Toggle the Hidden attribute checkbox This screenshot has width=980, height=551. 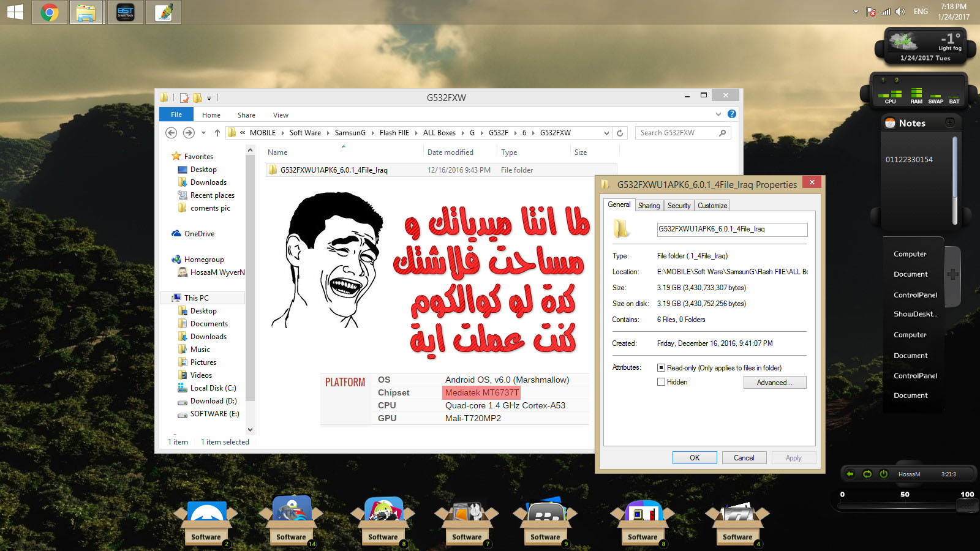[x=661, y=382]
